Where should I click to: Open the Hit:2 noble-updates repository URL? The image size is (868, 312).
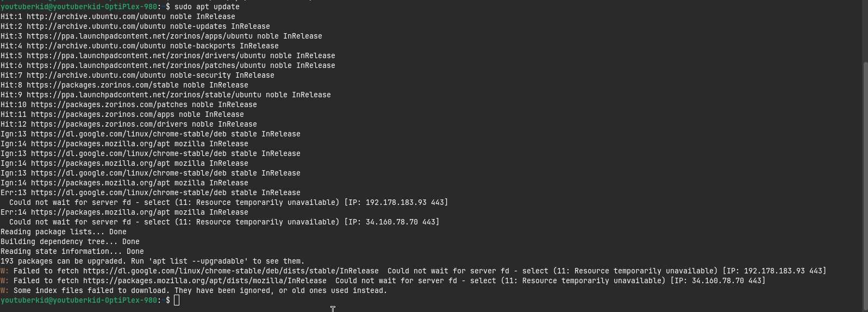(x=96, y=26)
